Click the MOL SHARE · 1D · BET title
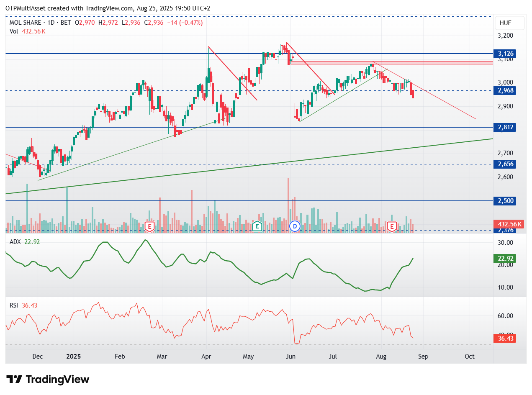 pyautogui.click(x=40, y=23)
